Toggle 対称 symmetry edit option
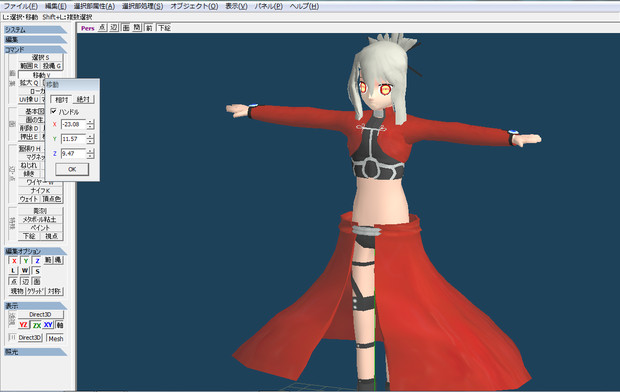Viewport: 620px width, 392px height. [x=54, y=291]
